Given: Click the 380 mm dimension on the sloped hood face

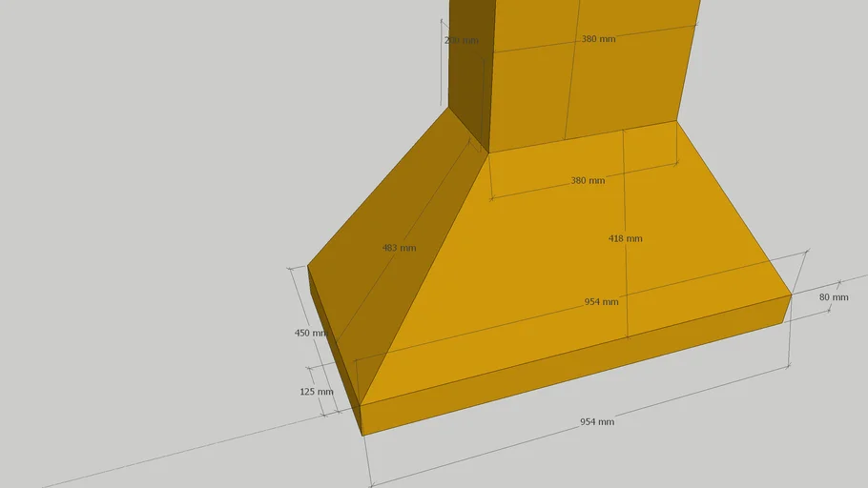Looking at the screenshot, I should [x=588, y=181].
